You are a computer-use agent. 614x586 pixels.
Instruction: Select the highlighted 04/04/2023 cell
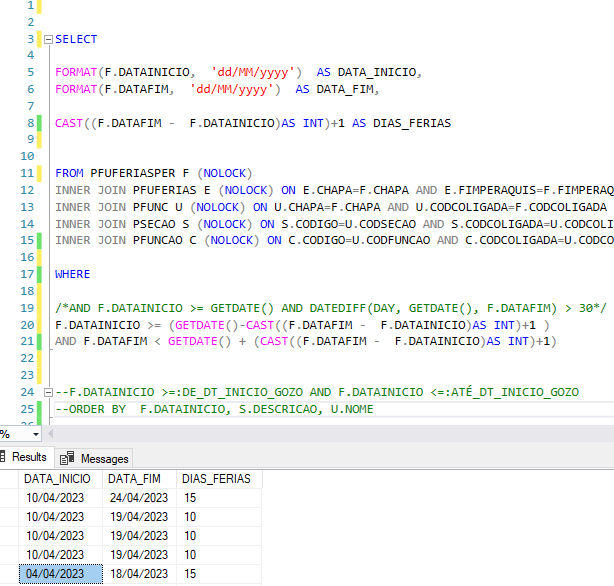61,574
